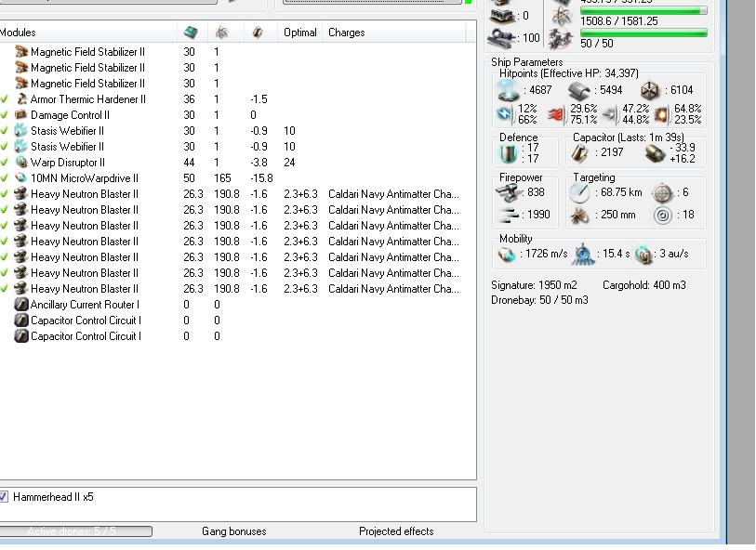
Task: Click the powergrid usage green bar
Action: pyautogui.click(x=643, y=10)
